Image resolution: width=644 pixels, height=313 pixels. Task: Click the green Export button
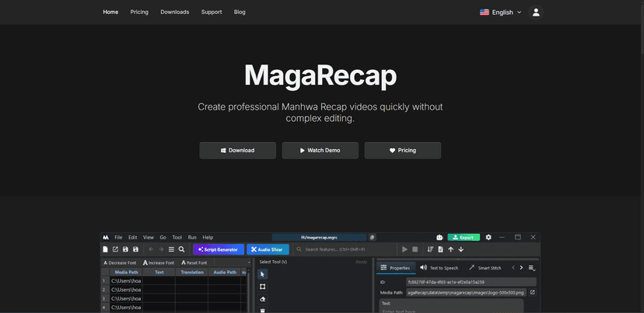pyautogui.click(x=464, y=237)
